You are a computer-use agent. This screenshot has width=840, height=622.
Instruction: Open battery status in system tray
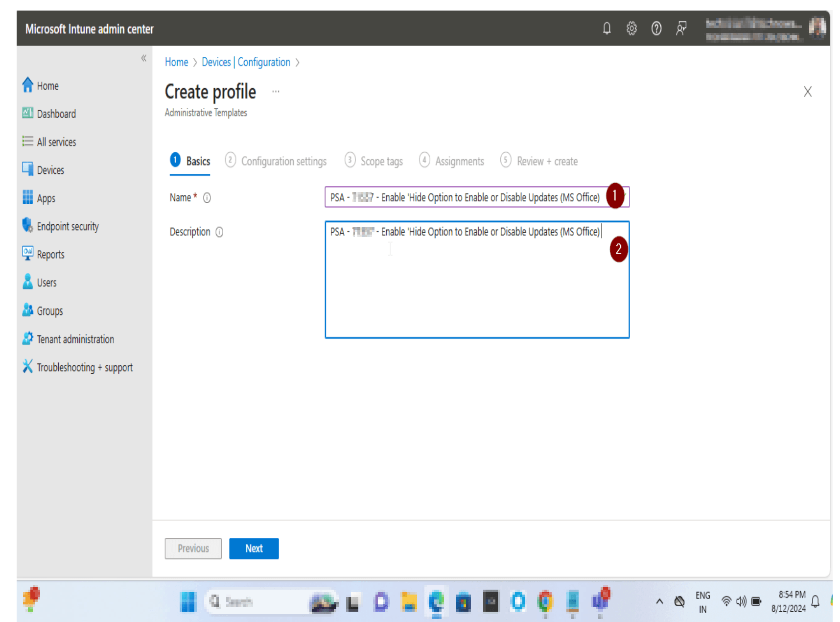click(x=756, y=601)
